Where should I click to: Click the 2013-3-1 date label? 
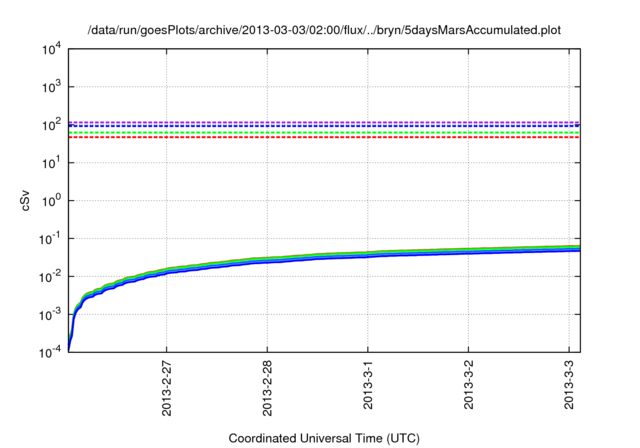tap(368, 385)
